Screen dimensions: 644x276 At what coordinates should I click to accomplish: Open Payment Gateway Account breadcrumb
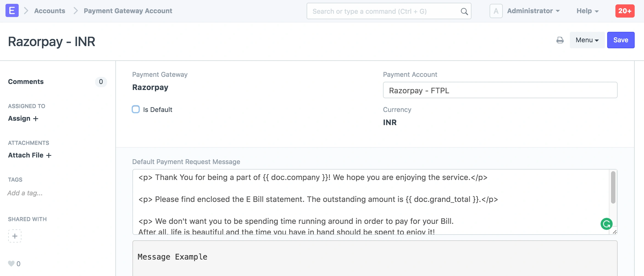(128, 11)
